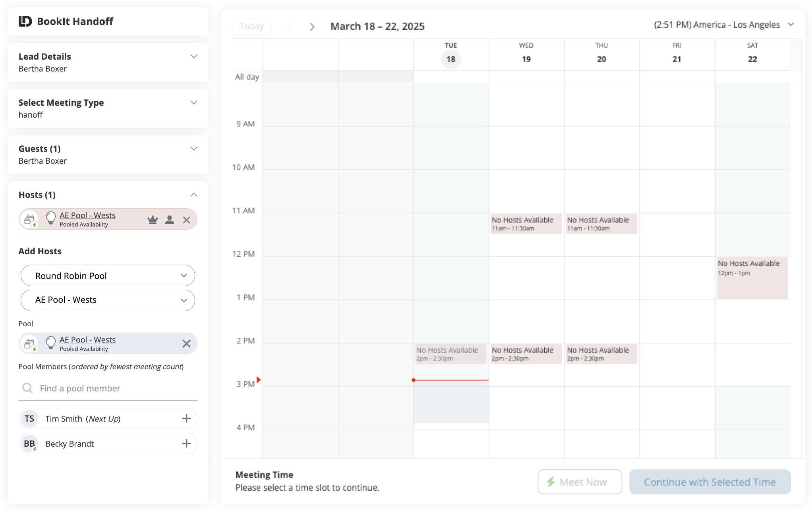Click the person icon on AE Pool host
812x515 pixels.
(x=170, y=220)
